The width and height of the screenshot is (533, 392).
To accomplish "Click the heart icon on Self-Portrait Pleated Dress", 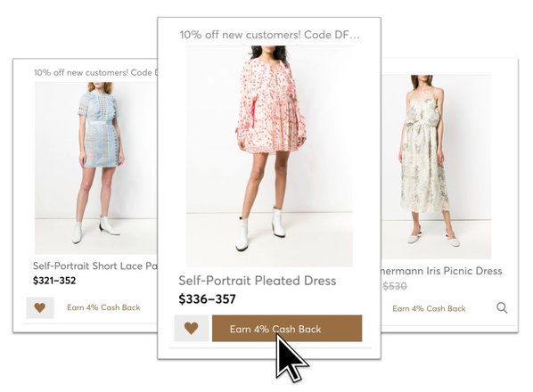I will [x=191, y=328].
